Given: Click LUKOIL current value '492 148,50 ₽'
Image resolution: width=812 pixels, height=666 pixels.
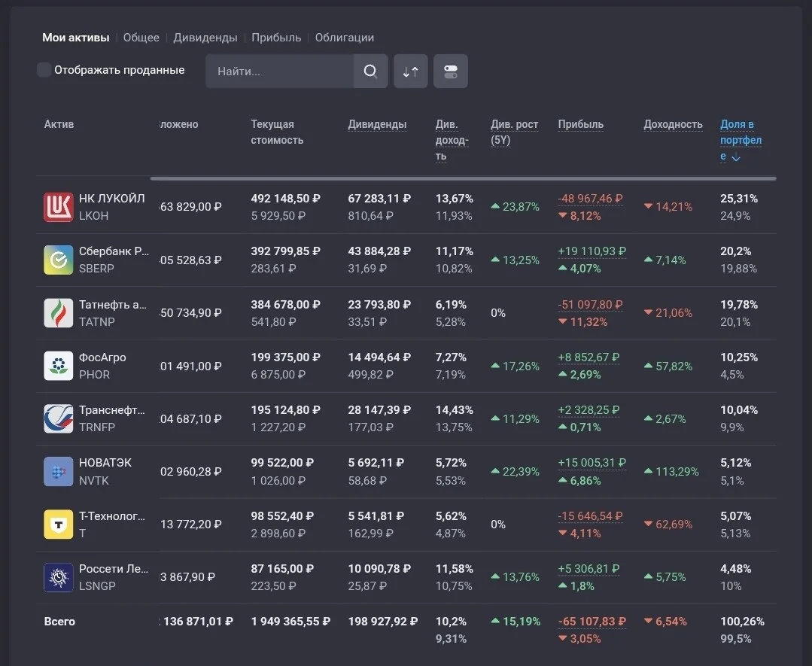Looking at the screenshot, I should [285, 199].
